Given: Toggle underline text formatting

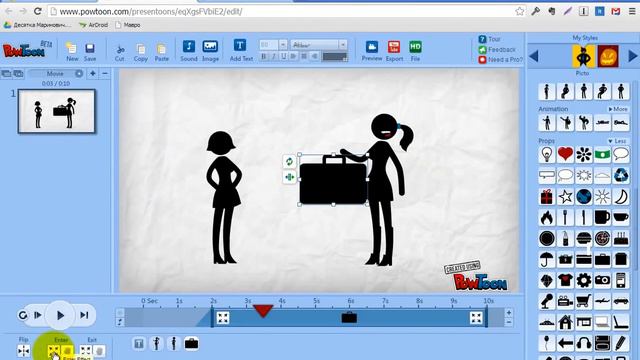Looking at the screenshot, I should point(284,56).
